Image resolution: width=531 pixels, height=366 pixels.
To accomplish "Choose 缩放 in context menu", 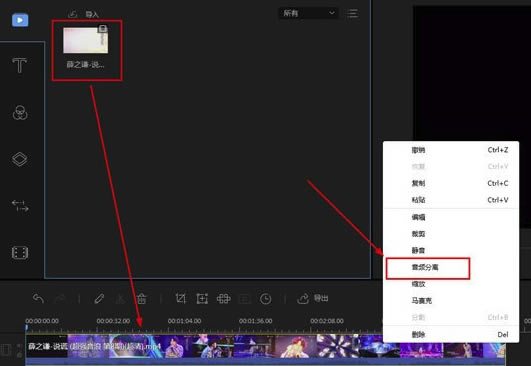I will click(451, 284).
